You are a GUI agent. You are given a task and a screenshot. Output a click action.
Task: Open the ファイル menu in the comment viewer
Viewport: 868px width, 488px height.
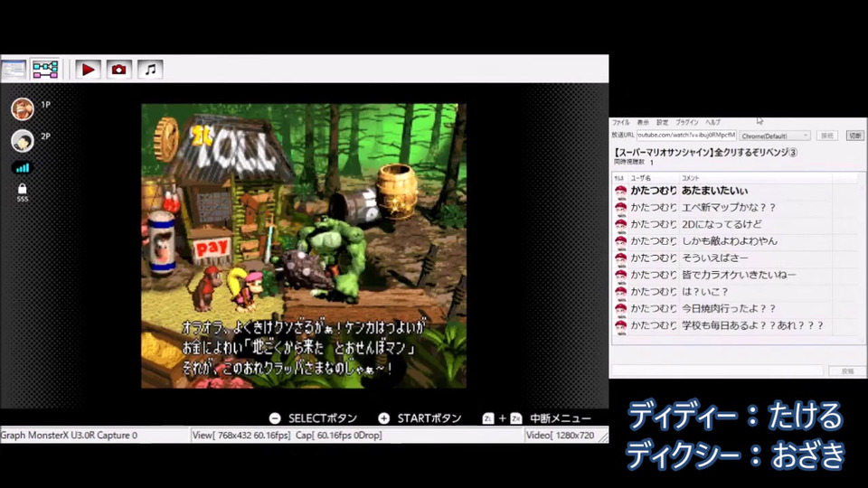pyautogui.click(x=620, y=122)
